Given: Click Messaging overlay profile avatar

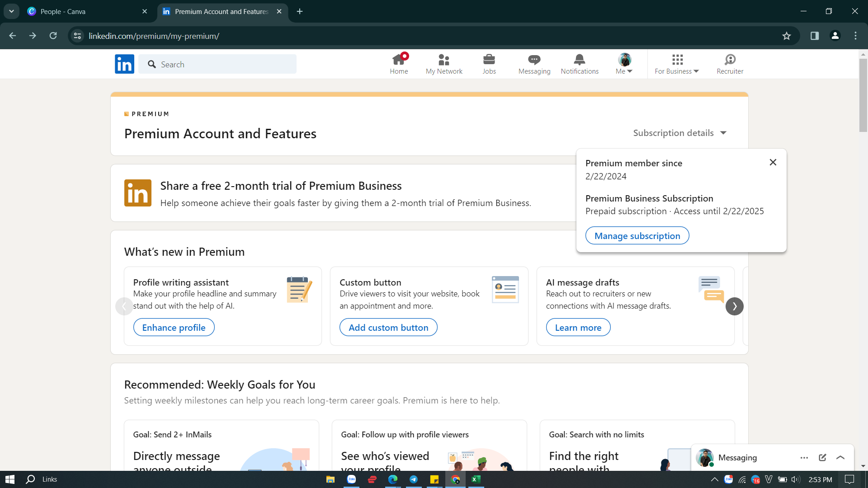Looking at the screenshot, I should 705,458.
